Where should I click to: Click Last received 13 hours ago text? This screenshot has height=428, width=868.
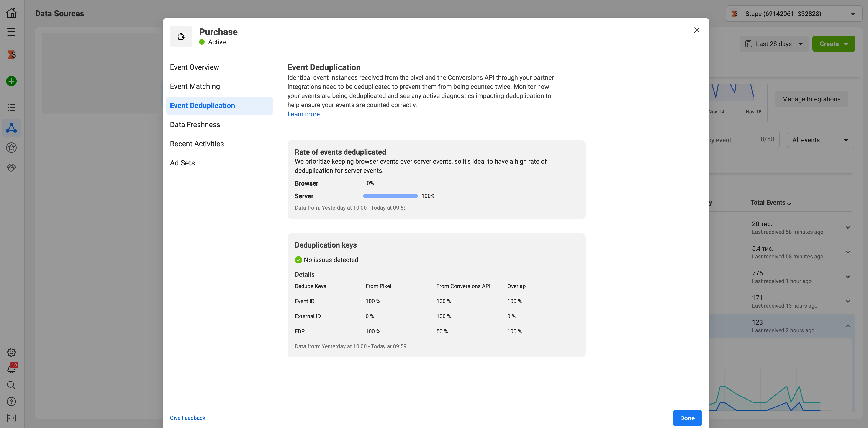[784, 306]
